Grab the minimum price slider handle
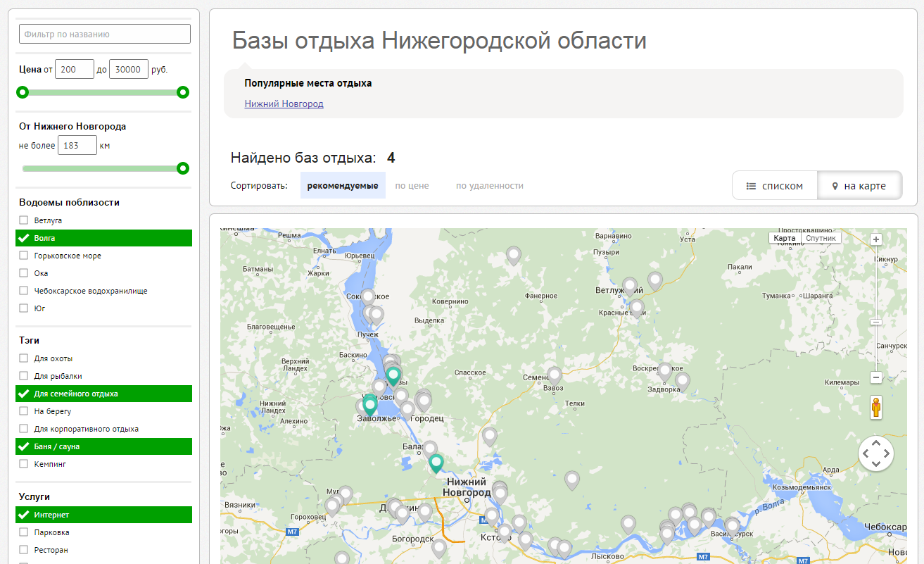Image resolution: width=924 pixels, height=564 pixels. pos(23,92)
